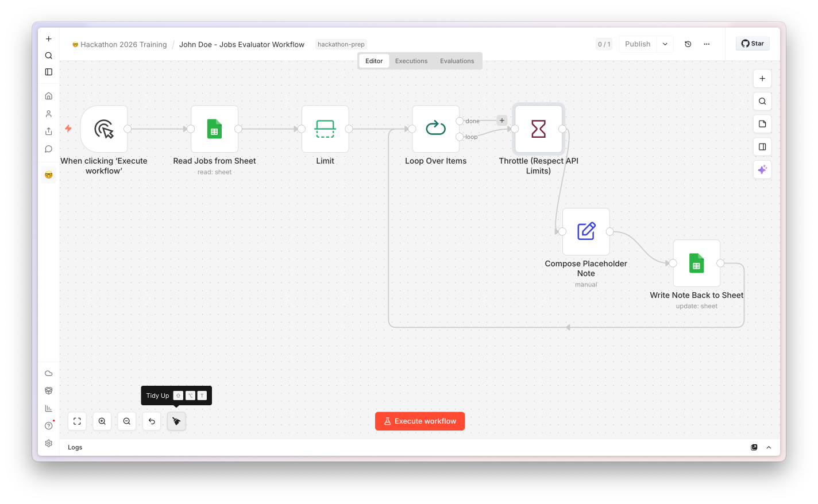Switch to the Executions tab

411,61
